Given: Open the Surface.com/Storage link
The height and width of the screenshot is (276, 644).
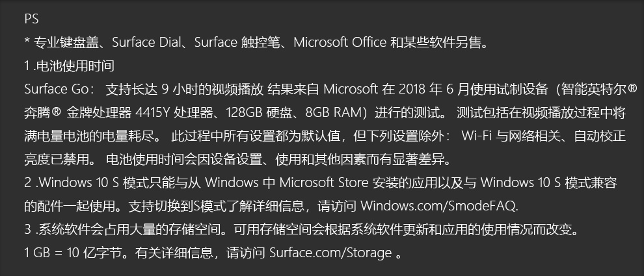Looking at the screenshot, I should pyautogui.click(x=330, y=253).
